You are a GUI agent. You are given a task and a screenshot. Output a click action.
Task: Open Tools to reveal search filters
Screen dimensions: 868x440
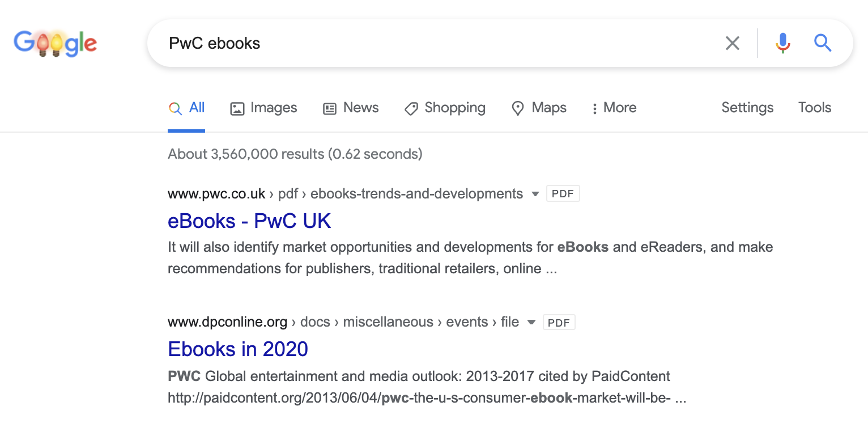pos(814,107)
